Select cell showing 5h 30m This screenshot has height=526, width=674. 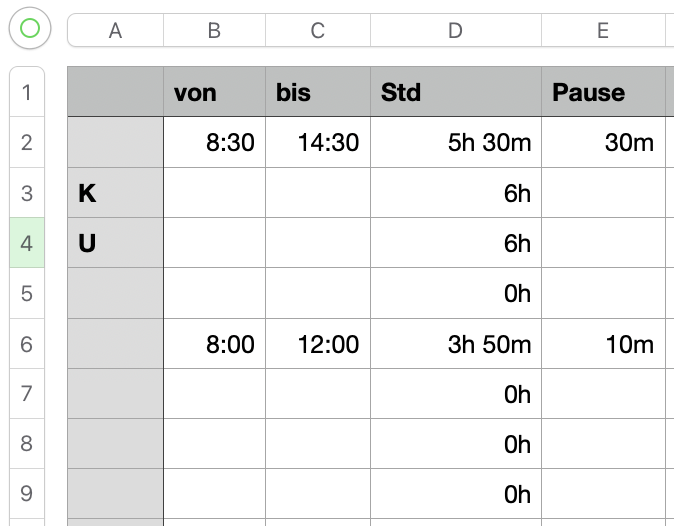[x=455, y=143]
